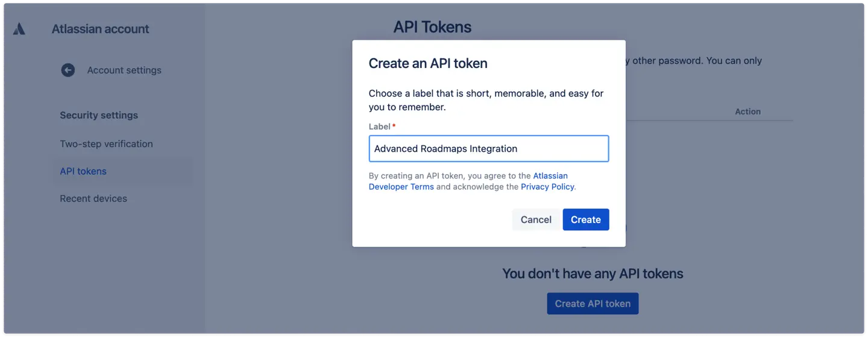Click the Atlassian account title
Image resolution: width=868 pixels, height=338 pixels.
click(x=100, y=29)
